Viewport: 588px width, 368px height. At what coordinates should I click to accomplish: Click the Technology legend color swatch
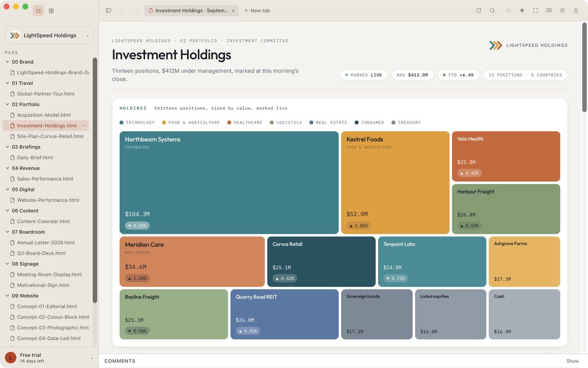(x=122, y=122)
